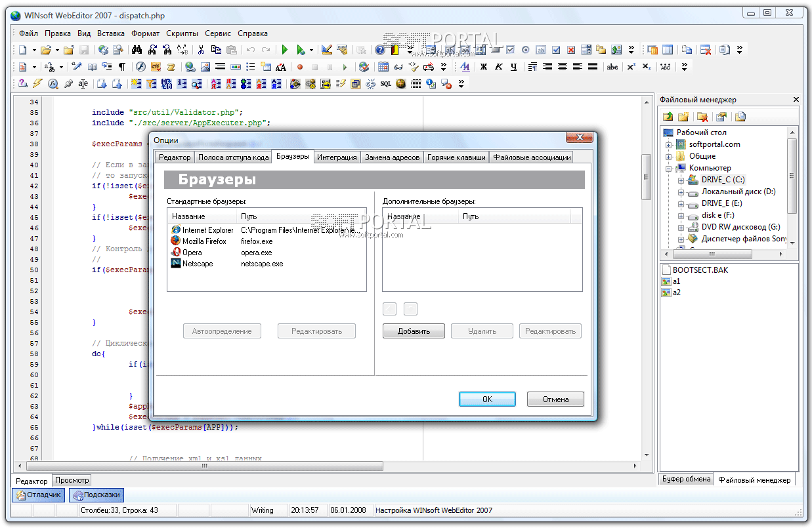Open the Скрипты menu
The width and height of the screenshot is (812, 528).
coord(182,33)
